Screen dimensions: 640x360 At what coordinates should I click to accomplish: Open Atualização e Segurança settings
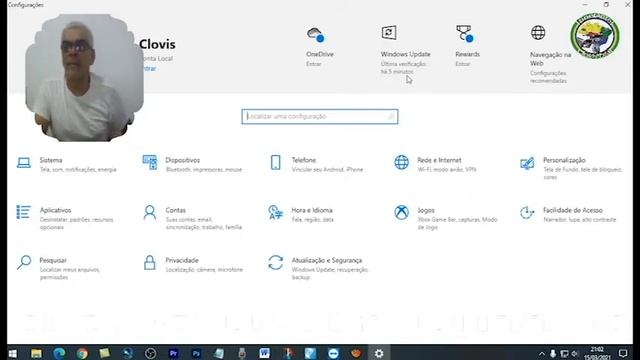[x=318, y=268]
